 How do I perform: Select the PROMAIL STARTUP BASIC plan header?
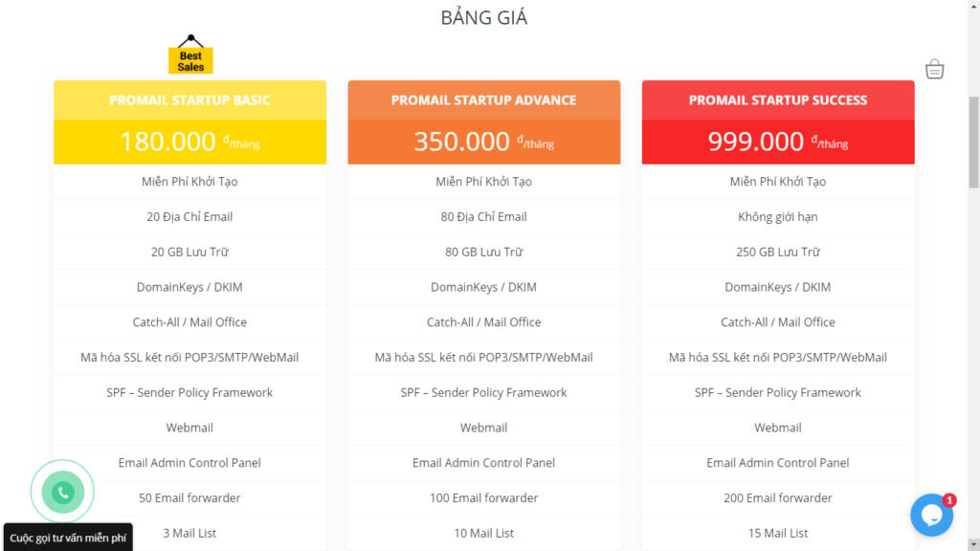(190, 99)
